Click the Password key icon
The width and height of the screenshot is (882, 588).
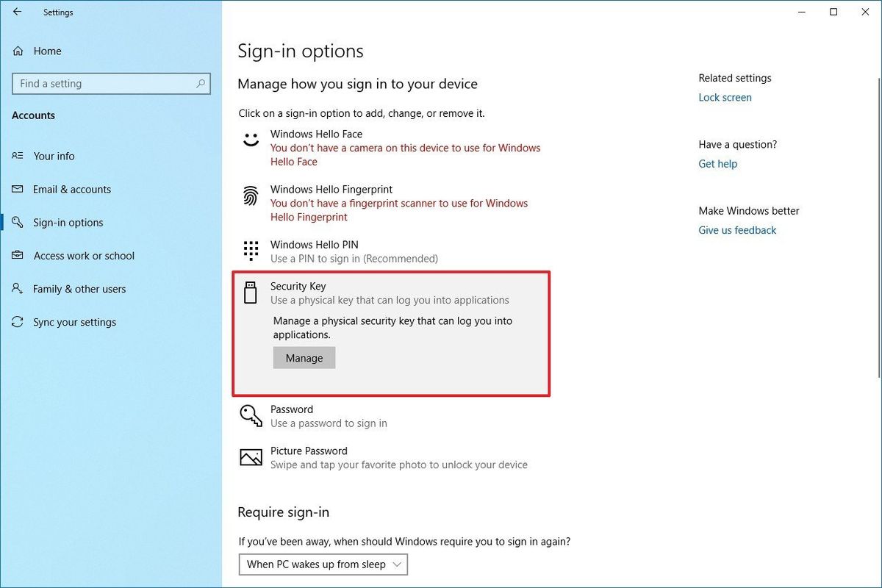[250, 415]
